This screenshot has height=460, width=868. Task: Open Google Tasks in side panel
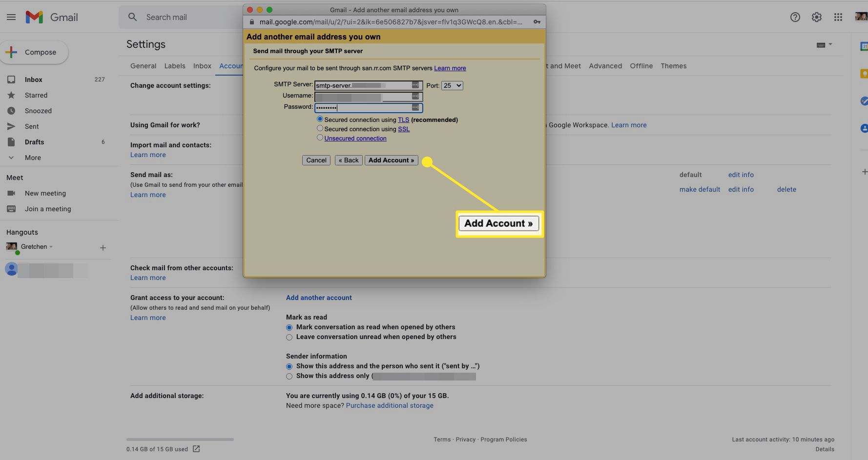[x=864, y=101]
